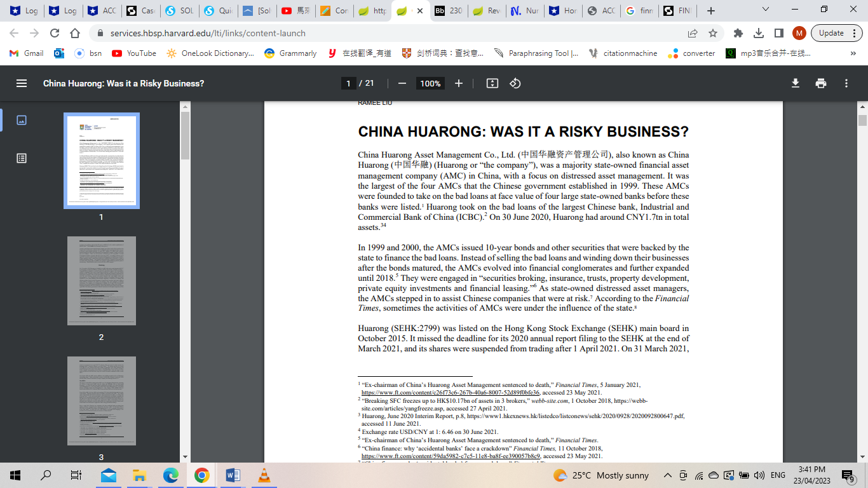The width and height of the screenshot is (868, 488).
Task: Open weather widget showing 25°C
Action: coord(600,475)
